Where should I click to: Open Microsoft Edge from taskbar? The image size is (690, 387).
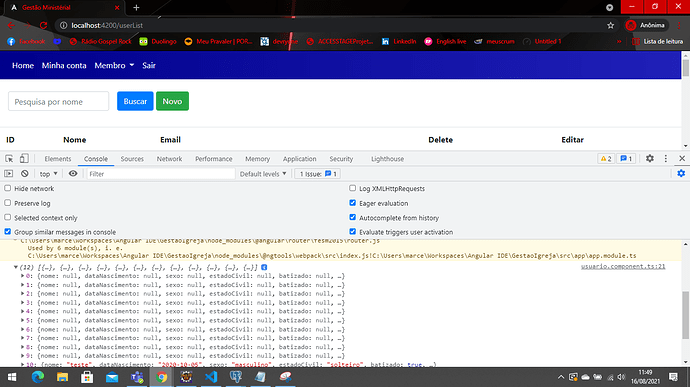(x=38, y=377)
